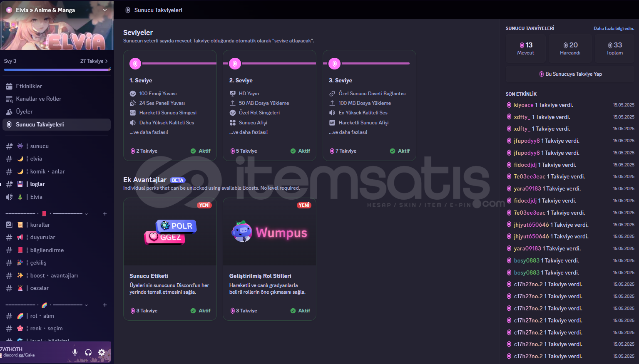Click the 20 Harcandı boosts stat
639x364 pixels.
point(570,48)
